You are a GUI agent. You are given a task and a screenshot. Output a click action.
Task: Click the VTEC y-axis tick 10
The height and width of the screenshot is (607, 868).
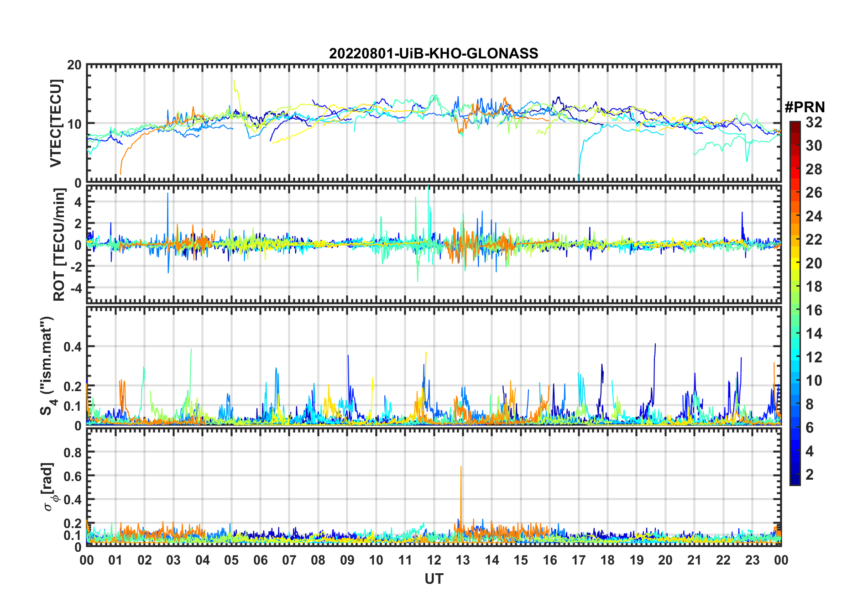tap(74, 124)
